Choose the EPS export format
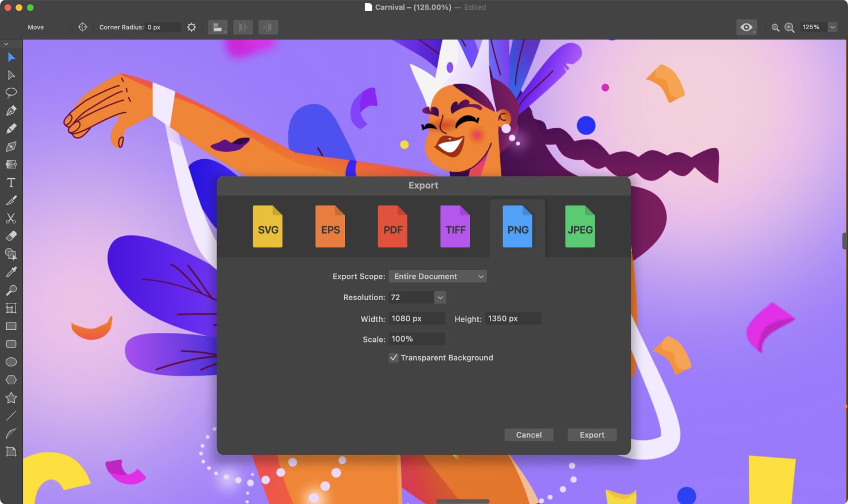848x504 pixels. tap(330, 227)
